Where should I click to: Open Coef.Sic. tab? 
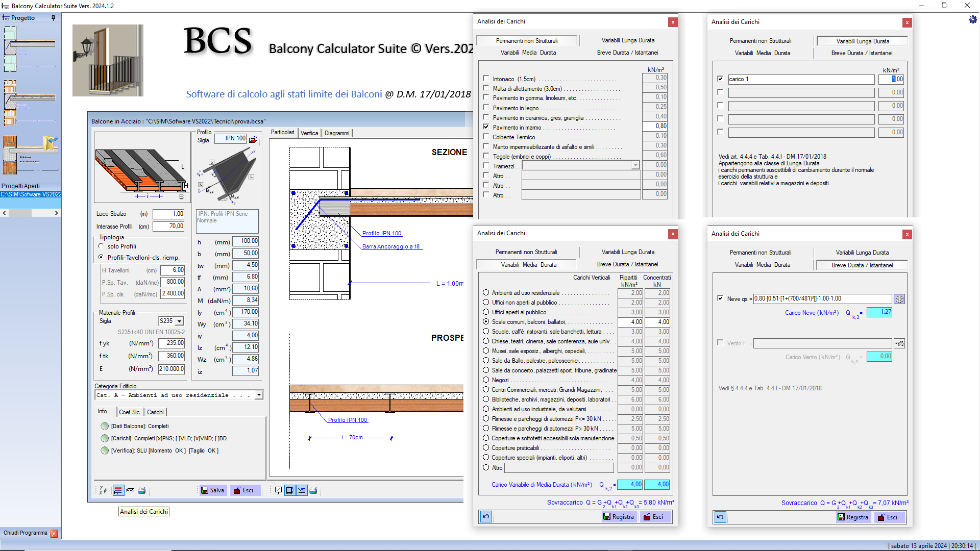(130, 412)
